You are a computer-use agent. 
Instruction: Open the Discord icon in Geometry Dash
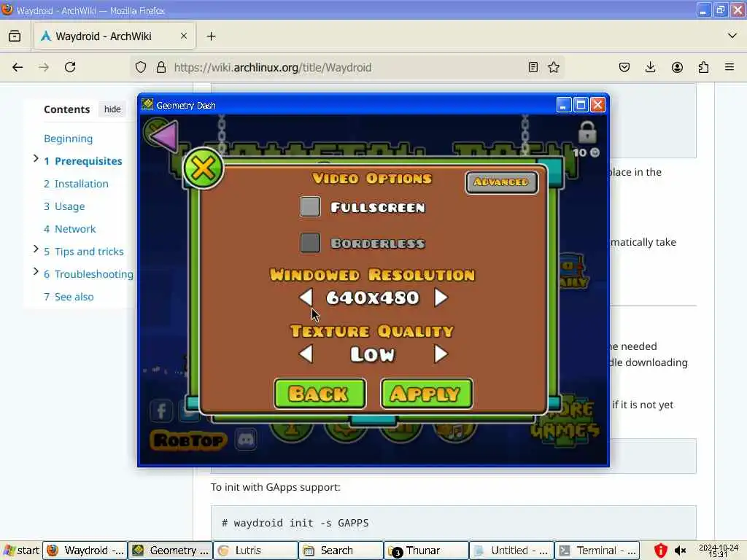click(x=246, y=439)
